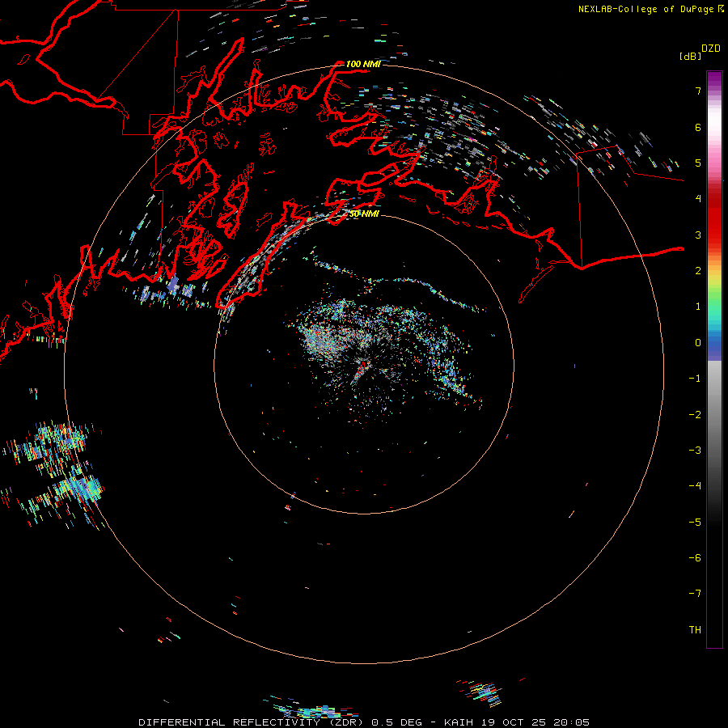Click the -6 value on color scale
This screenshot has width=728, height=728.
coord(695,558)
